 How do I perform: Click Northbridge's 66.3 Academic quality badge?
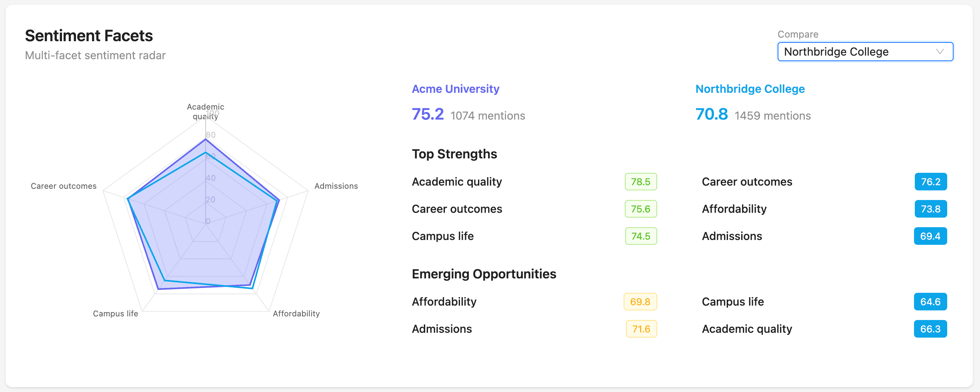click(930, 328)
